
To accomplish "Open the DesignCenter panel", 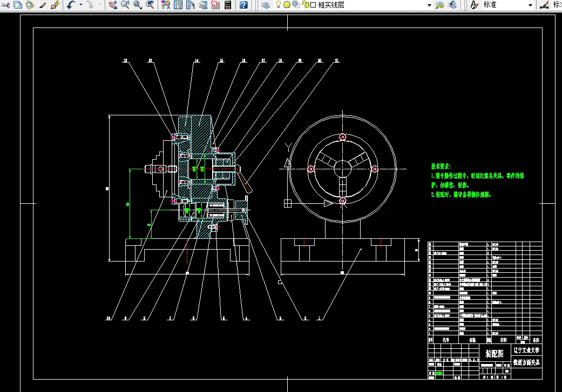I will [178, 5].
